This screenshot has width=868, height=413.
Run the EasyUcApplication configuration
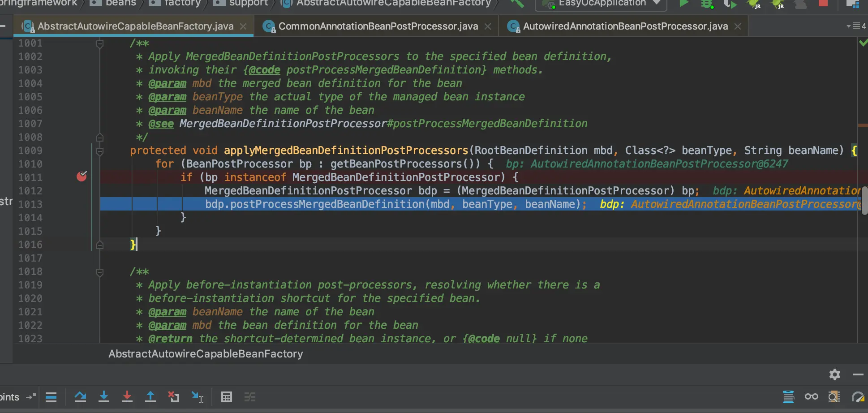683,4
